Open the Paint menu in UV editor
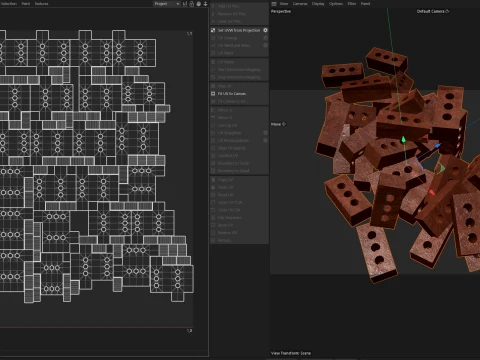 (x=26, y=4)
